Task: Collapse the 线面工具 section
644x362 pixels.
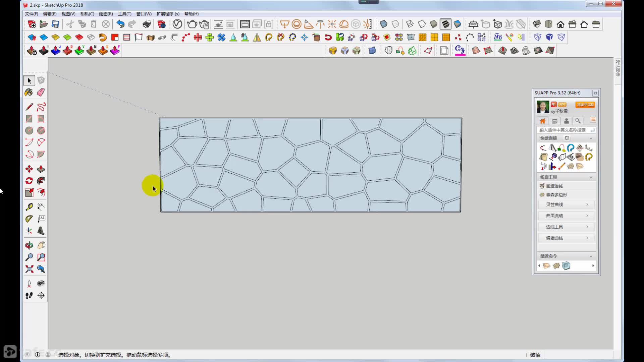Action: [591, 177]
